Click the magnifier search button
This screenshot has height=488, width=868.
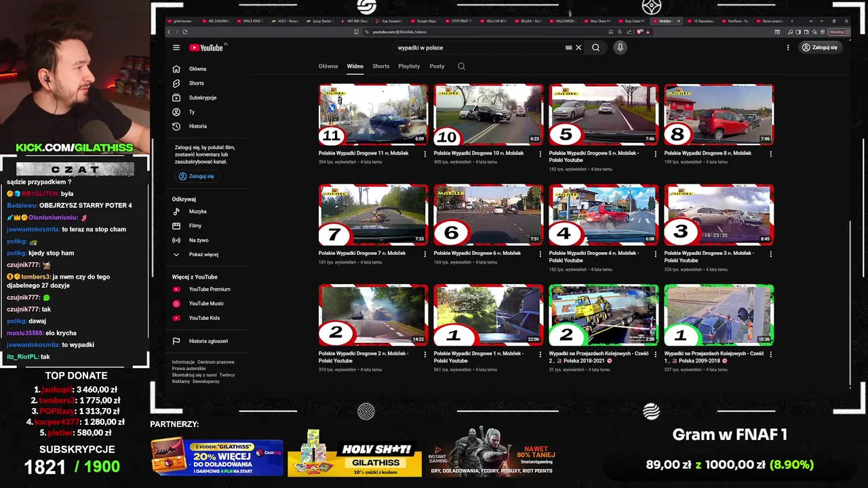(595, 47)
